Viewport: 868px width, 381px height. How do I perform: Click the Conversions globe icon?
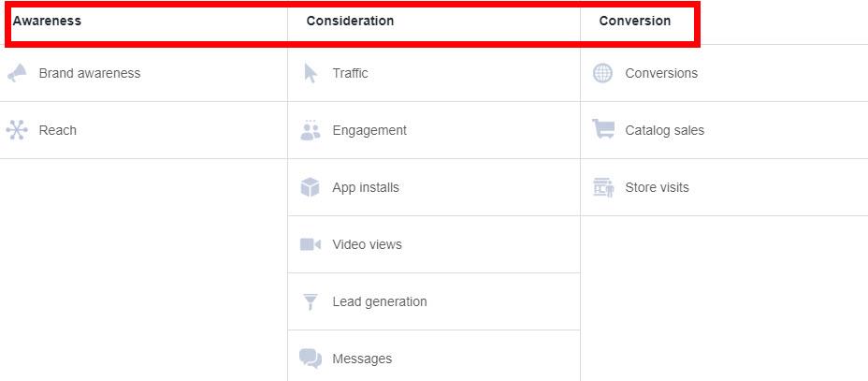603,73
